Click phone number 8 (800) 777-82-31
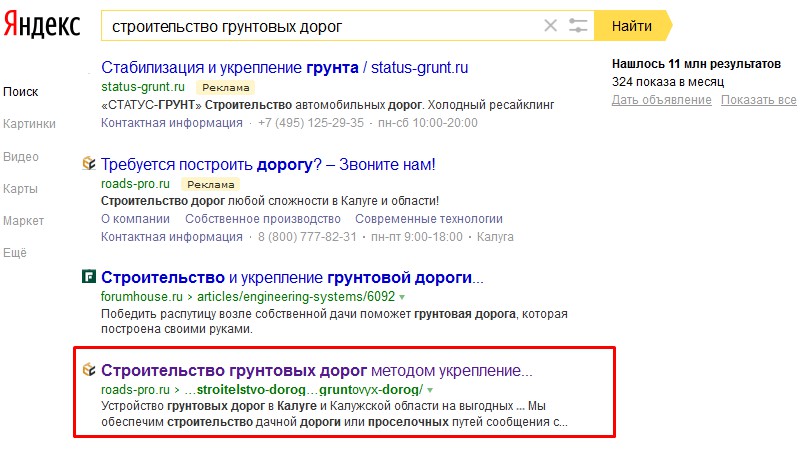This screenshot has height=452, width=800. (x=307, y=237)
